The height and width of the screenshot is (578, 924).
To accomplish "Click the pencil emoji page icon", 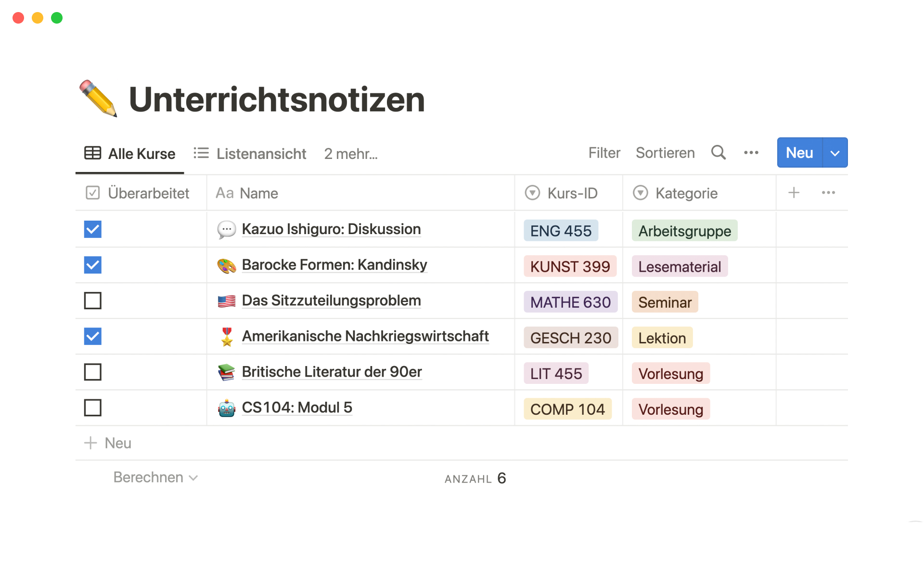I will (x=98, y=99).
